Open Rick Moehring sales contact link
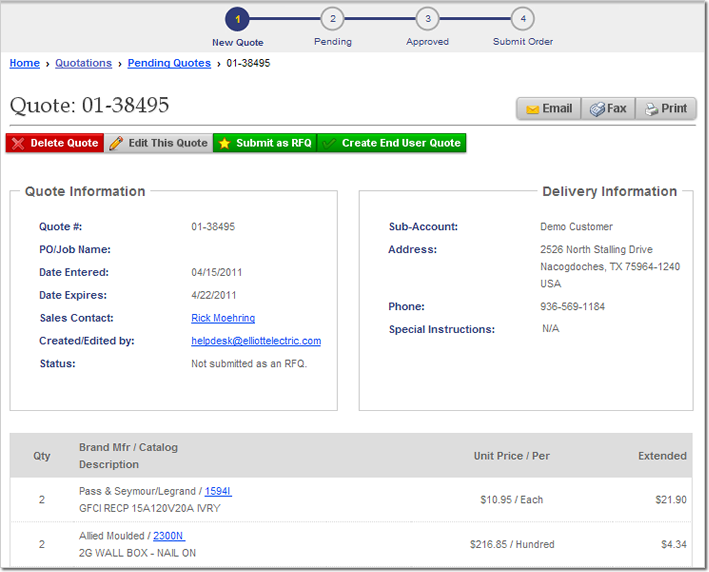 (x=223, y=318)
